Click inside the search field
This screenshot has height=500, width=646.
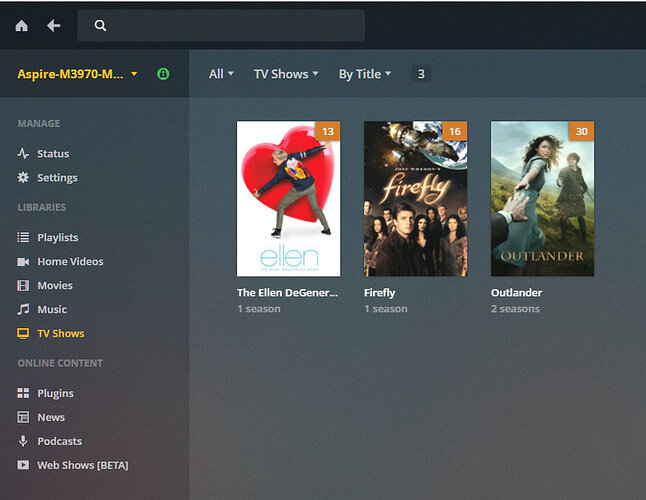coord(221,26)
